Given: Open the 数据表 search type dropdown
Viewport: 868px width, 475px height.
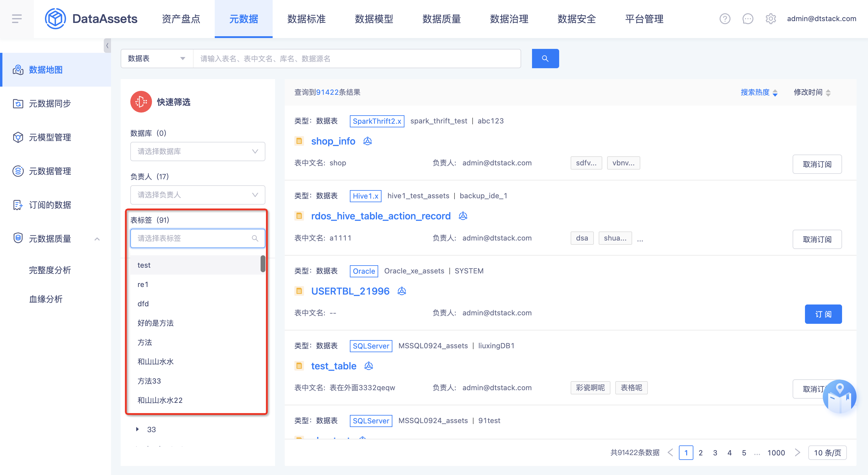Looking at the screenshot, I should (x=157, y=58).
